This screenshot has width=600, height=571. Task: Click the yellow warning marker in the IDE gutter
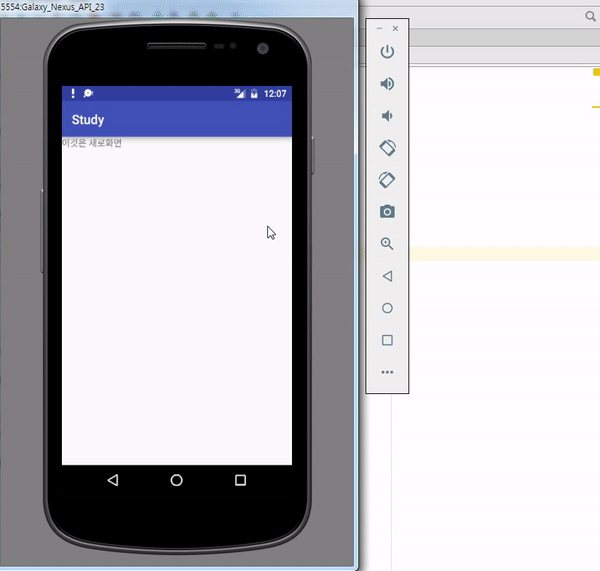click(597, 72)
